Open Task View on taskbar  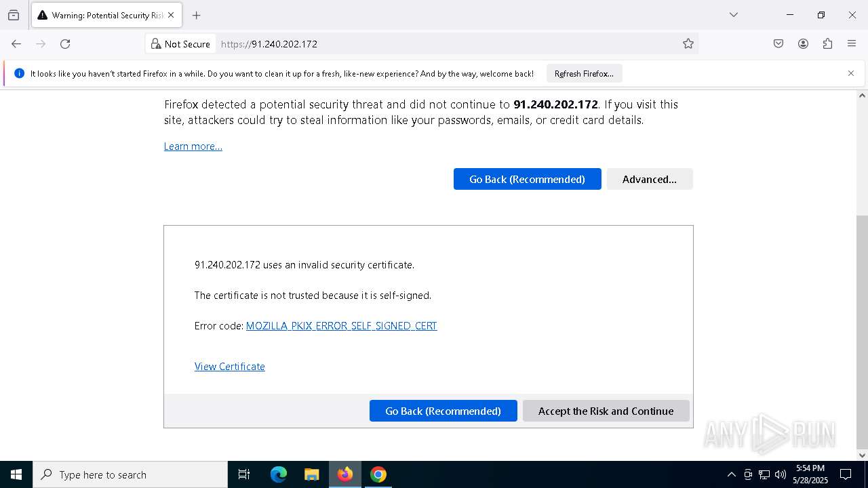(x=244, y=474)
